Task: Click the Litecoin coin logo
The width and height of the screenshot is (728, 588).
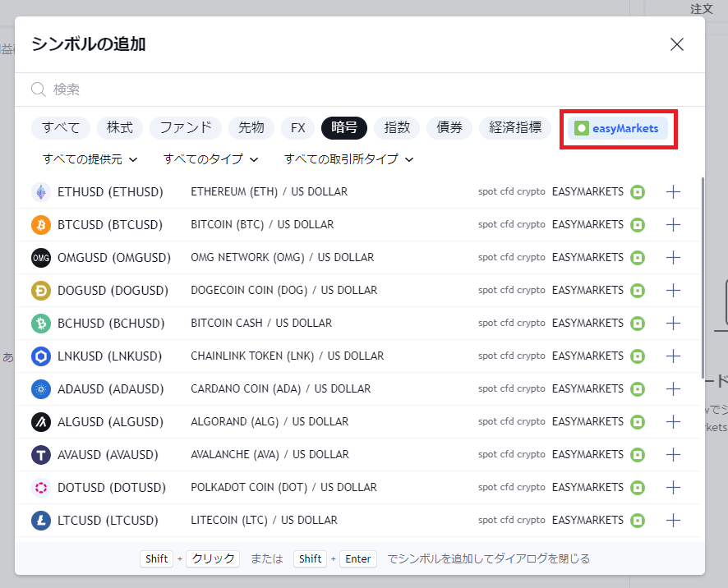Action: pos(41,521)
